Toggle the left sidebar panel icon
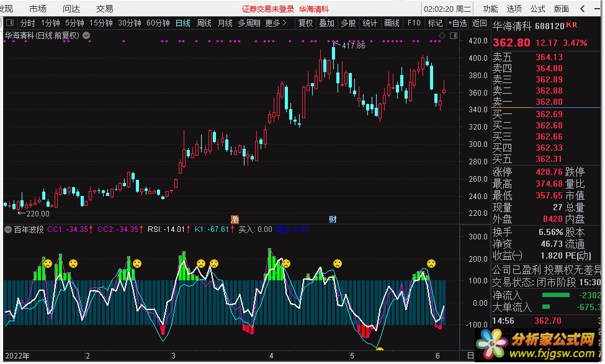Viewport: 605px width, 364px height. coord(10,23)
